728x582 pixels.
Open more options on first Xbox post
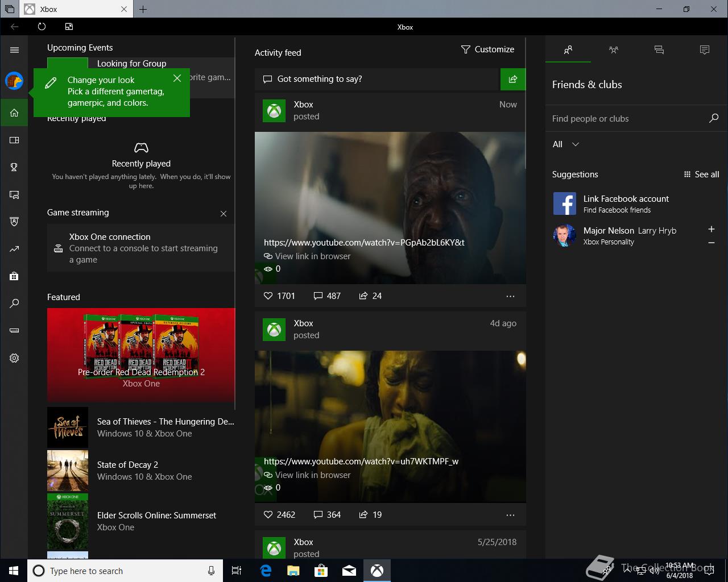click(510, 296)
